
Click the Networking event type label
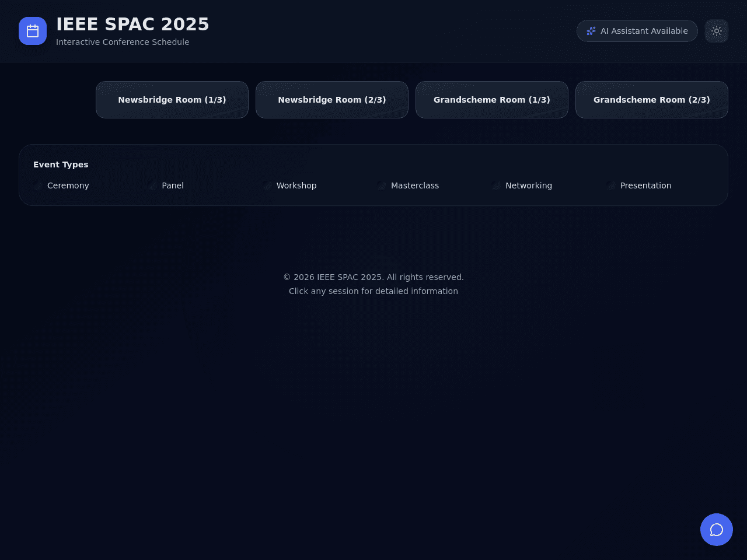tap(529, 185)
